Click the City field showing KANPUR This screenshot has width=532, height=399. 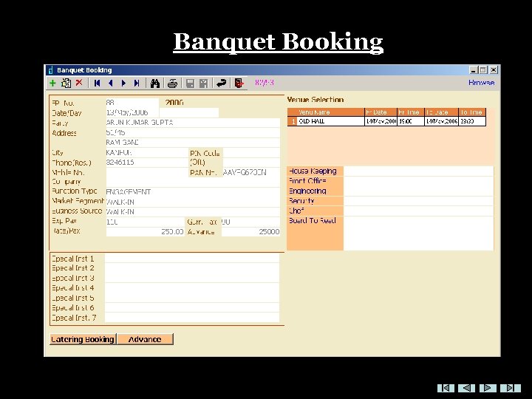[147, 153]
